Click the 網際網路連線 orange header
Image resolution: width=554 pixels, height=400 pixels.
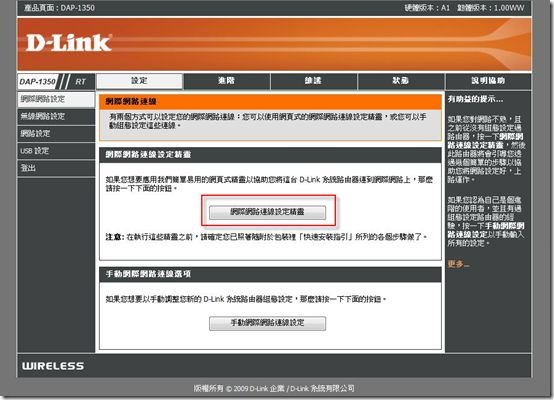pyautogui.click(x=270, y=102)
